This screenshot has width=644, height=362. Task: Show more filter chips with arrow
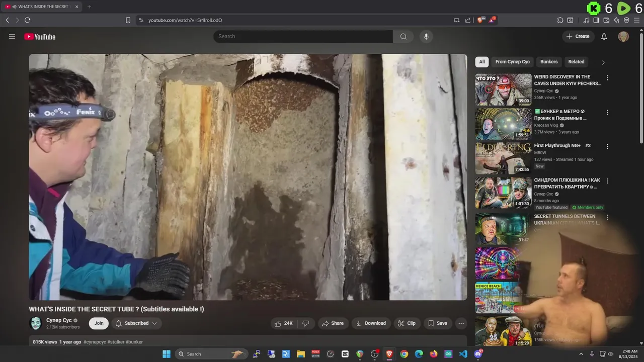(x=603, y=62)
